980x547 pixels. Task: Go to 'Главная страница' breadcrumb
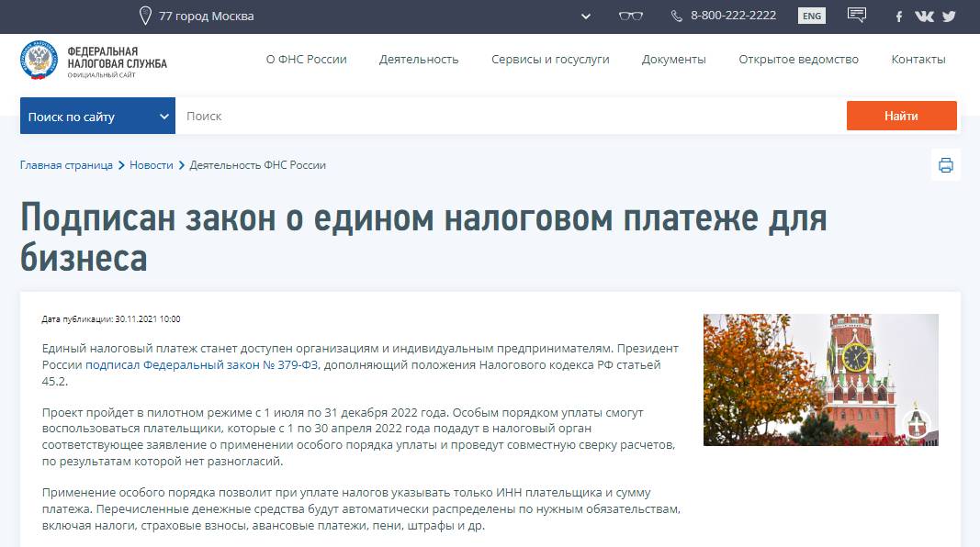click(x=66, y=165)
